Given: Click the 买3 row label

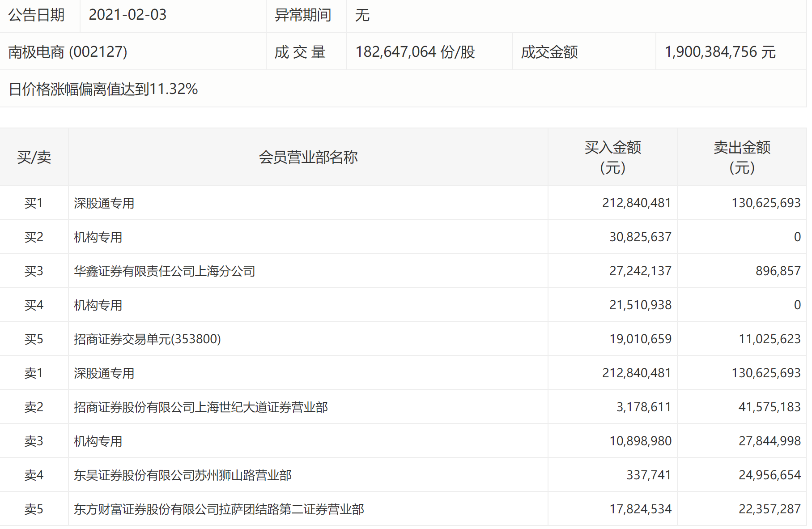Looking at the screenshot, I should [x=34, y=271].
